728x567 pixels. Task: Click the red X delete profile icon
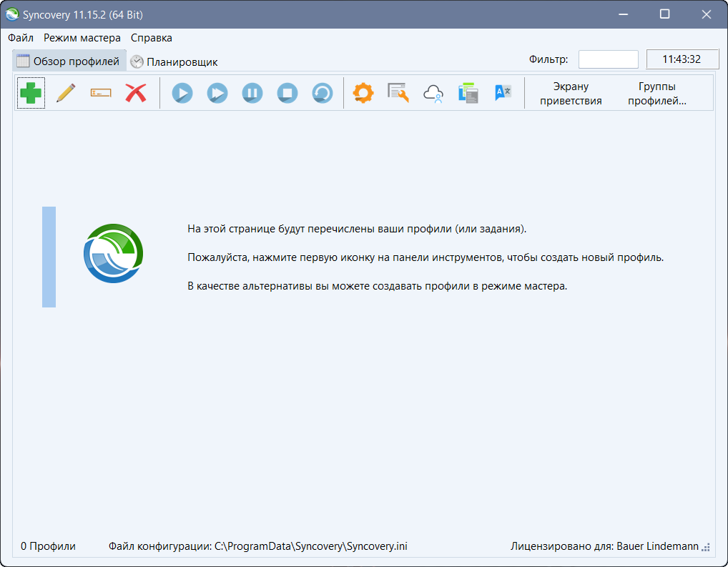136,93
